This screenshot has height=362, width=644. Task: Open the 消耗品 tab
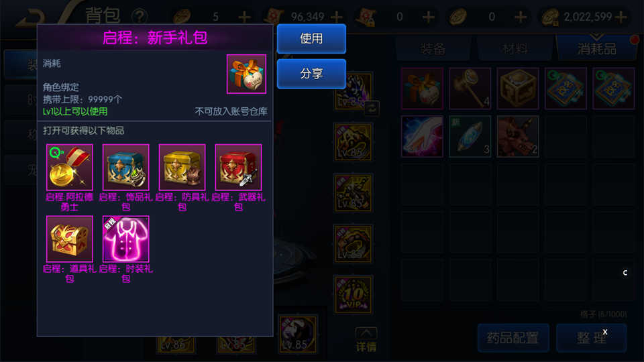pyautogui.click(x=597, y=49)
